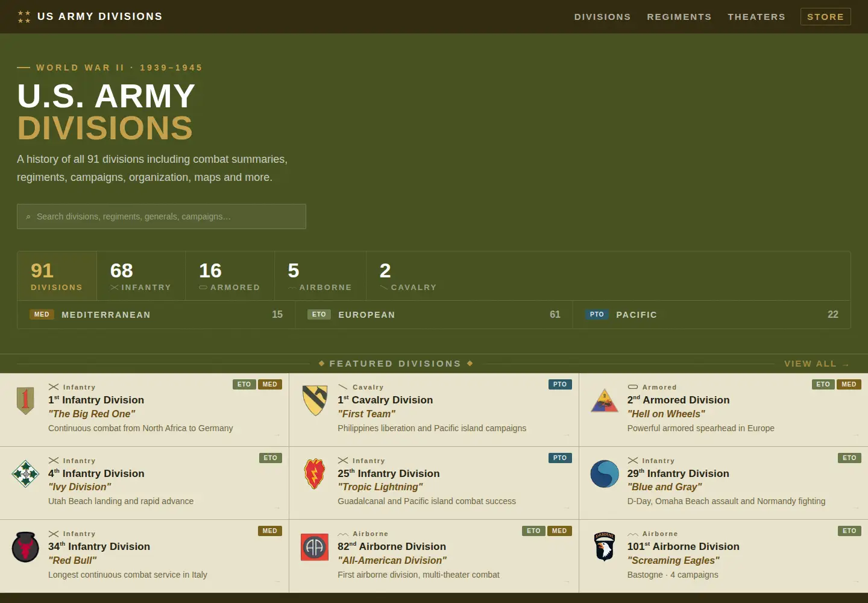Click the arrow on 2nd Armored Division card
The width and height of the screenshot is (868, 603).
[x=857, y=435]
